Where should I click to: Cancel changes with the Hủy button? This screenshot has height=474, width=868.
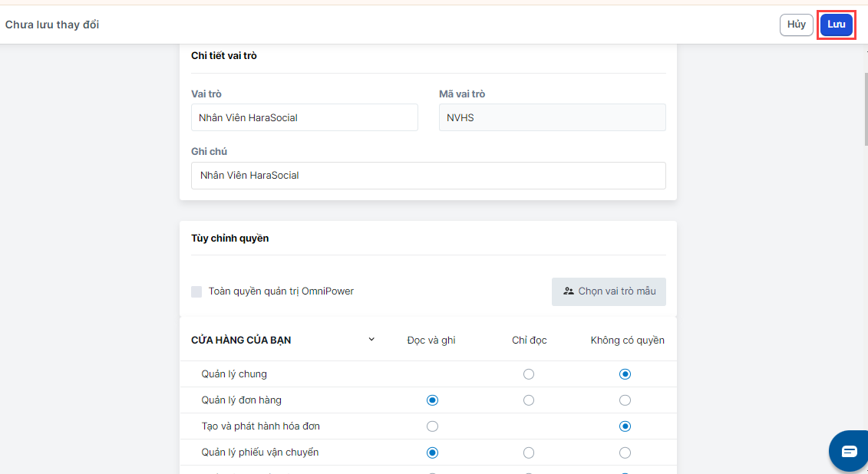(796, 25)
